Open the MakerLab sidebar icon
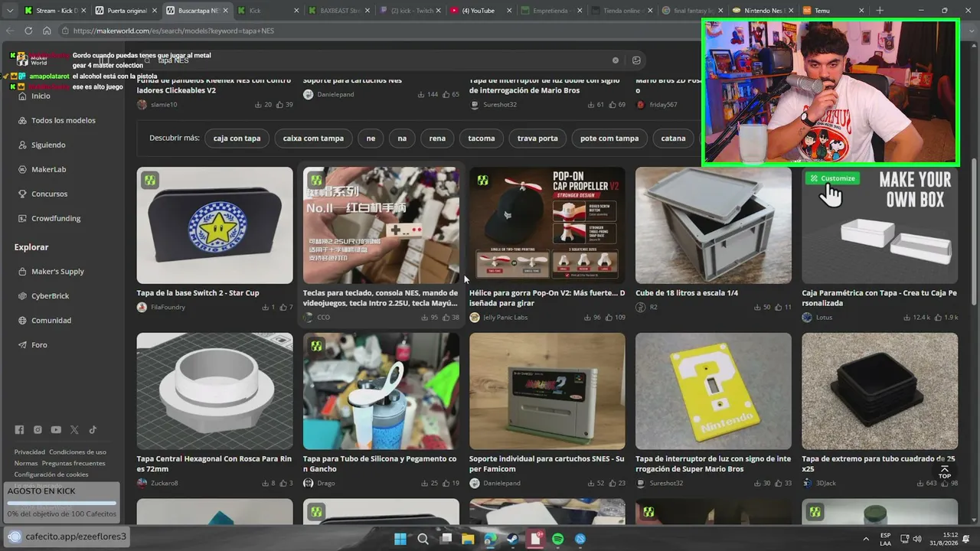 click(x=21, y=169)
